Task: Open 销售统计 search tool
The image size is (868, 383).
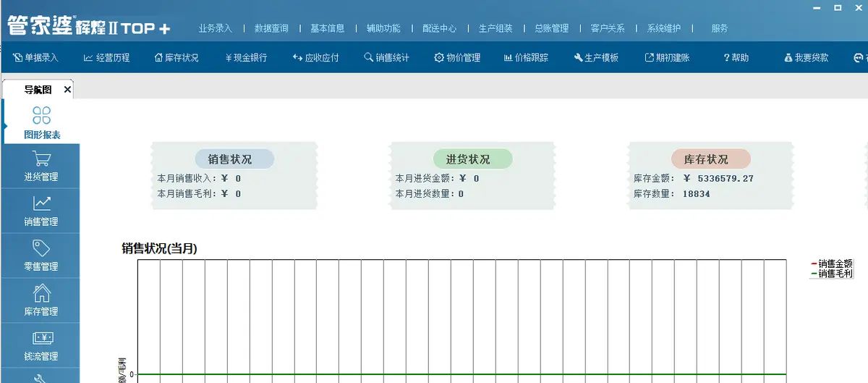Action: coord(386,57)
